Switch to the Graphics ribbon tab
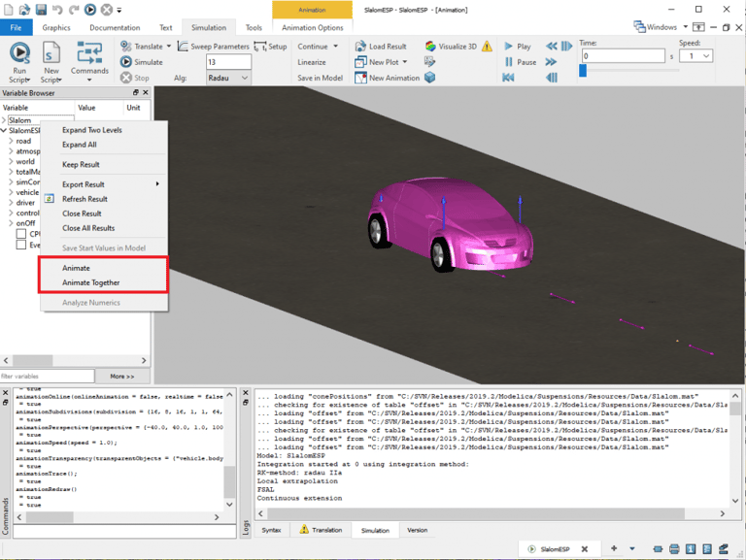 click(x=56, y=27)
